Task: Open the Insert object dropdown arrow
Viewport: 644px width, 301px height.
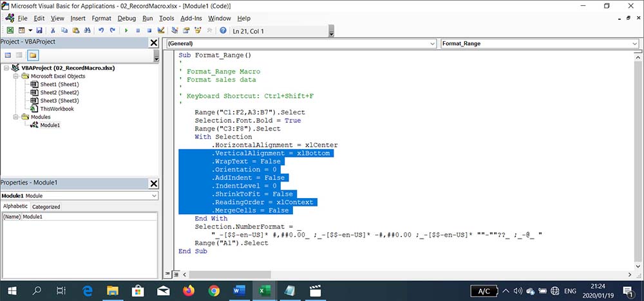Action: pyautogui.click(x=30, y=30)
